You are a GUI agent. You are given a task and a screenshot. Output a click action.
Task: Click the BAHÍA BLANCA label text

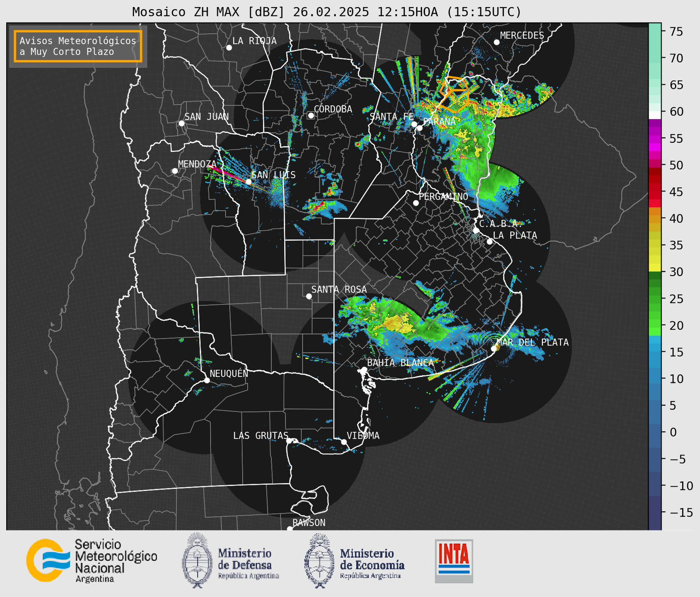pyautogui.click(x=400, y=362)
